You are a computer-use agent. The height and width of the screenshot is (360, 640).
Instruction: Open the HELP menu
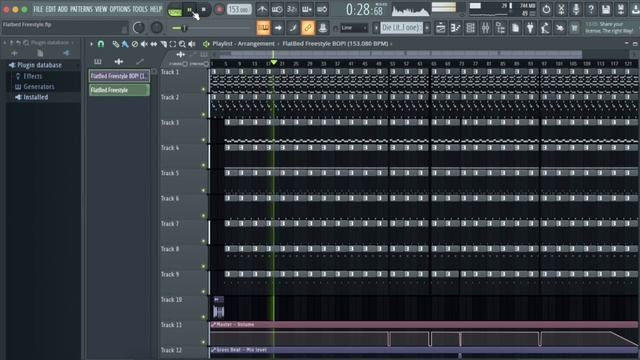point(156,9)
